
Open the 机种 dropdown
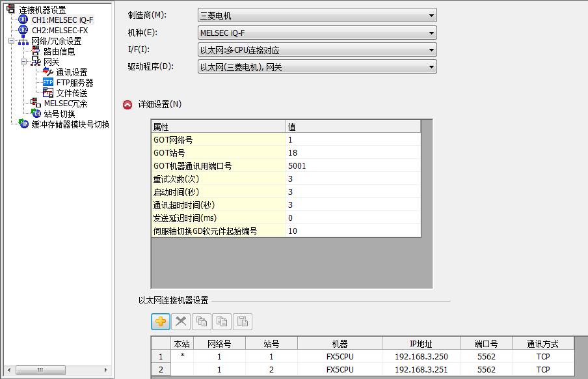click(x=317, y=33)
